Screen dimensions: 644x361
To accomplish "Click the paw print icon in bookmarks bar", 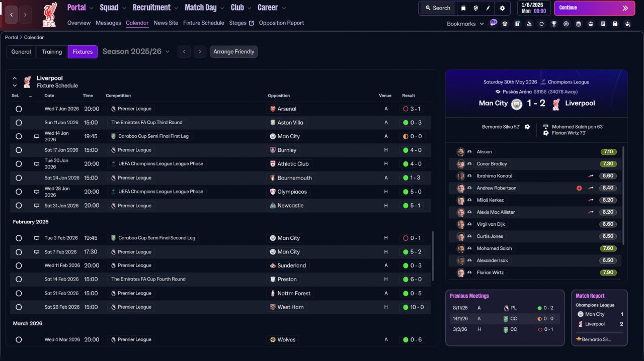I will (x=627, y=24).
